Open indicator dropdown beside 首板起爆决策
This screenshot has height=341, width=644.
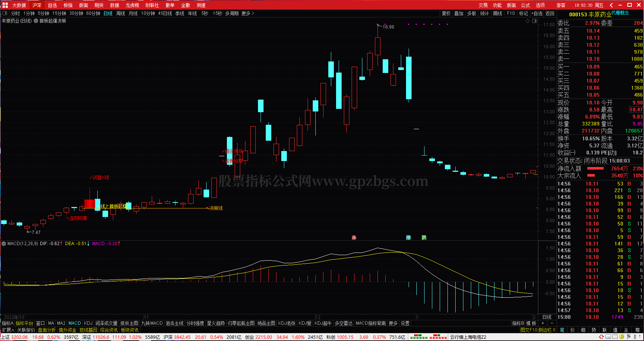pos(36,21)
